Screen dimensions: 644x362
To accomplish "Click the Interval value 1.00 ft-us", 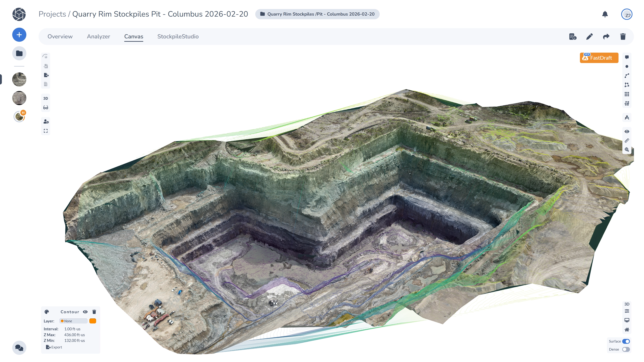I will (x=72, y=329).
